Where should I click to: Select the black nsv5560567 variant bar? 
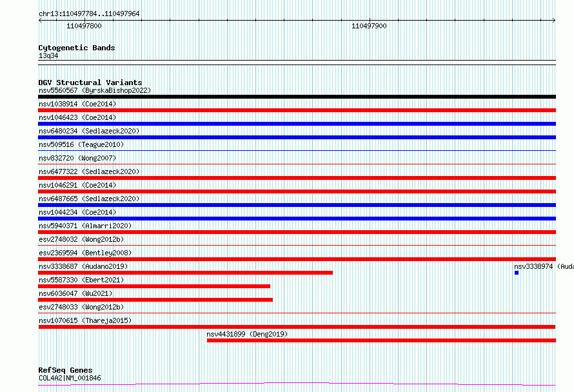[297, 97]
